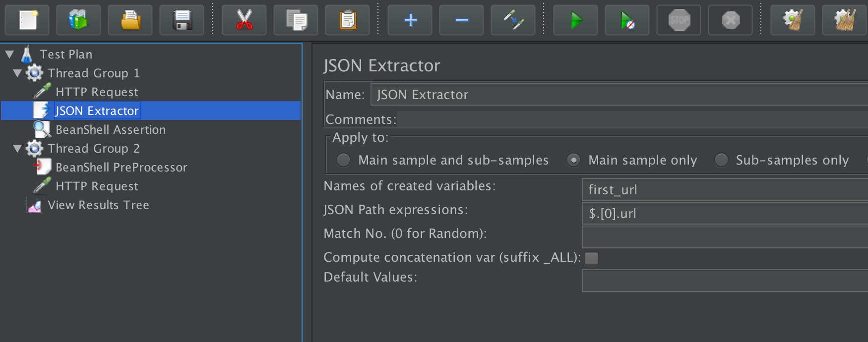The height and width of the screenshot is (342, 868).
Task: Select Main sample and sub-samples radio
Action: pos(343,160)
